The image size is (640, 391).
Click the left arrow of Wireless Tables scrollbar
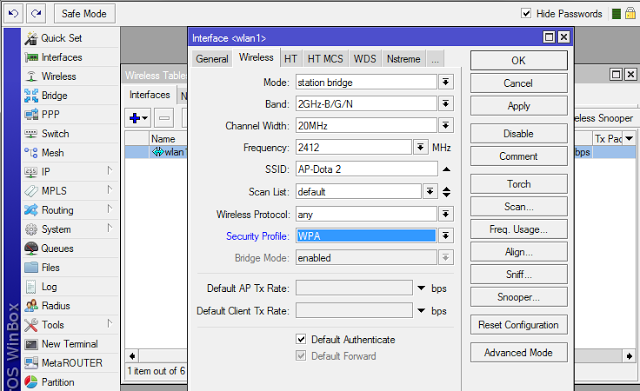[x=132, y=355]
